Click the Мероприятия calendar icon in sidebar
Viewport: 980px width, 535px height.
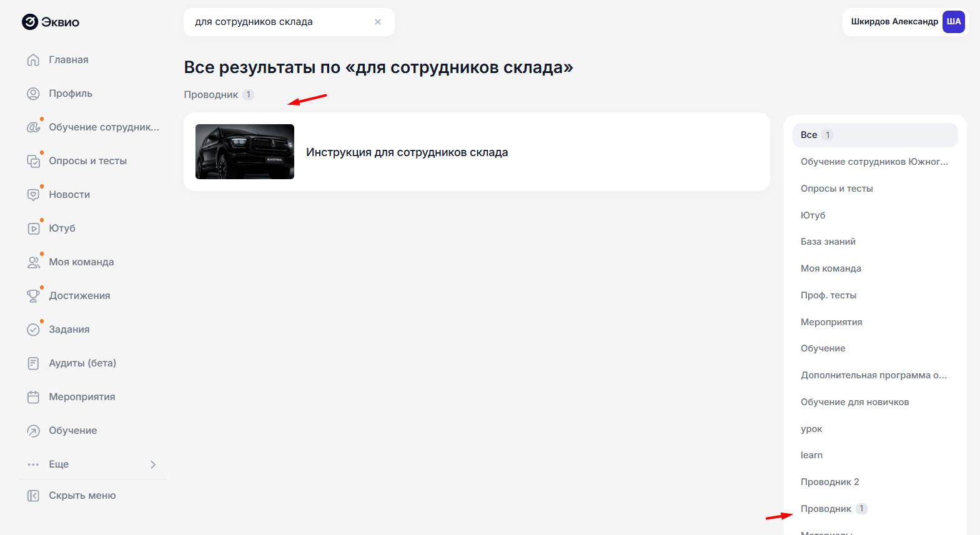coord(33,397)
